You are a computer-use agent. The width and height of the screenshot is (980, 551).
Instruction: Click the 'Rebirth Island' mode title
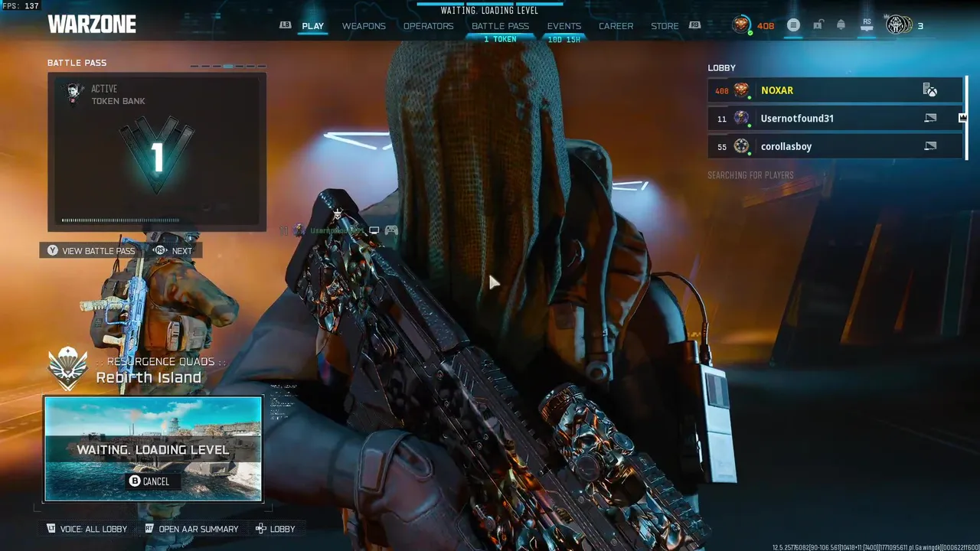click(149, 377)
